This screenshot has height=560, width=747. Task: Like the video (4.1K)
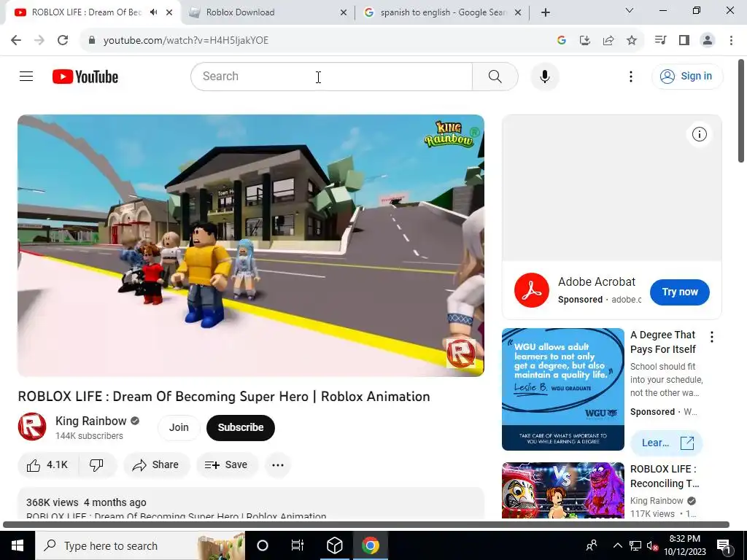[x=47, y=464]
